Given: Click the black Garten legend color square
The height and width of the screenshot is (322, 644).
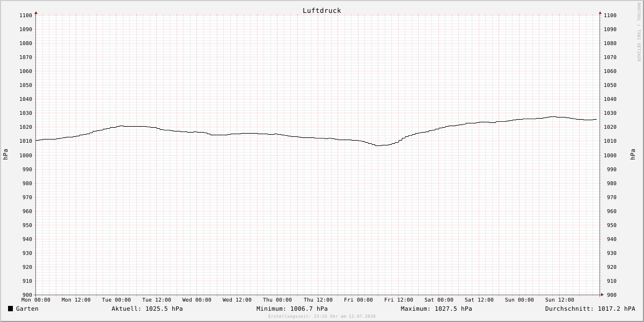Looking at the screenshot, I should pos(10,309).
